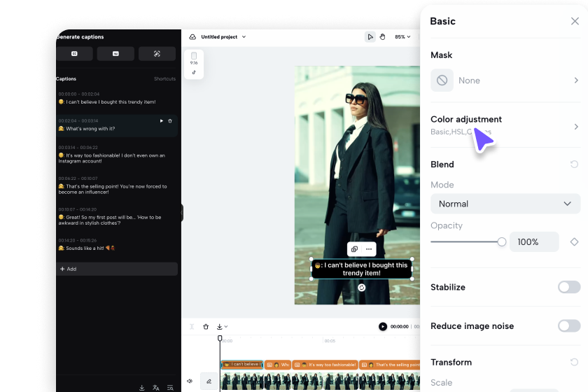Toggle the Reduce image noise switch
Screen dimensions: 588x392
569,326
